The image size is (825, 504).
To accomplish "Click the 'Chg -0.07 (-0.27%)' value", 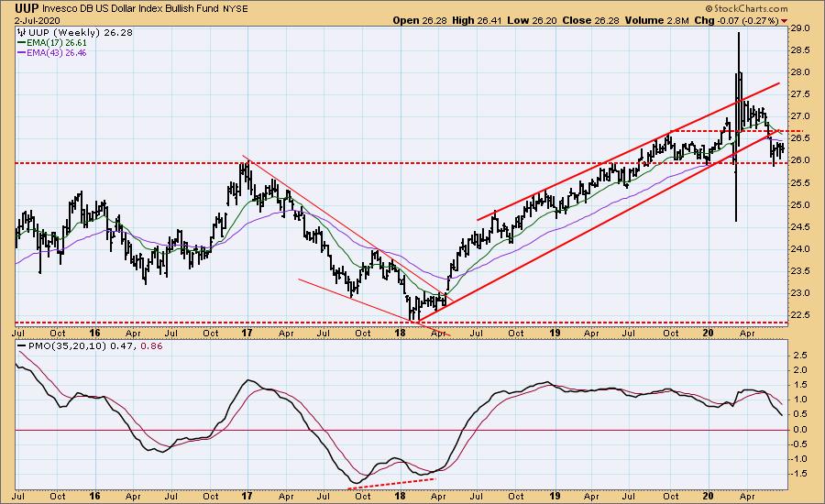I will coord(736,20).
